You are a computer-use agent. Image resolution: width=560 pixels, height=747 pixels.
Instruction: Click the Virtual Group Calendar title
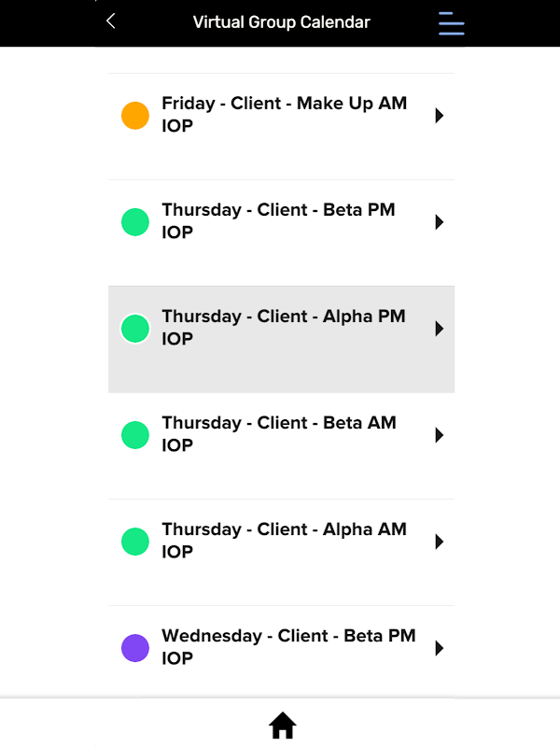pos(281,22)
